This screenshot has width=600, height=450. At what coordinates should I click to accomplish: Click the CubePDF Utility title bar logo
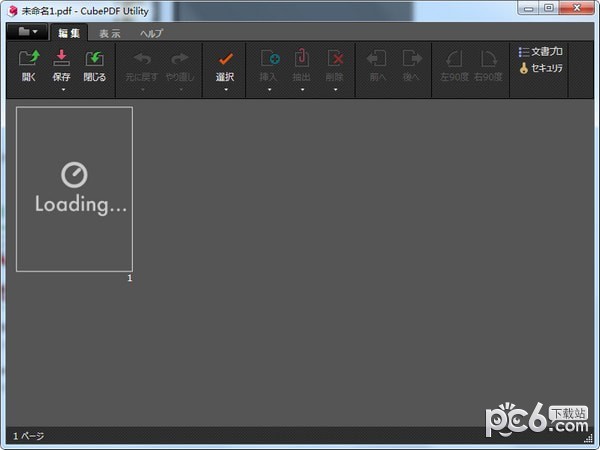coord(12,11)
